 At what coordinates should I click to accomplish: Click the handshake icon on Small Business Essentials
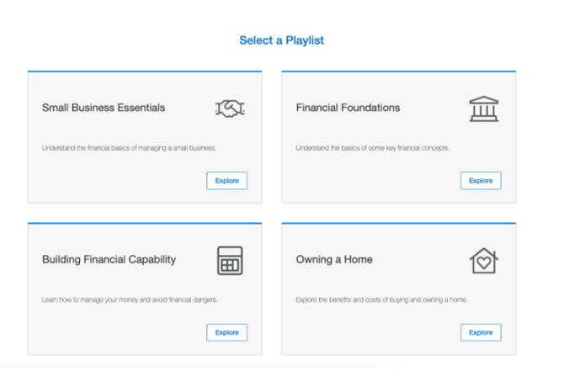230,109
